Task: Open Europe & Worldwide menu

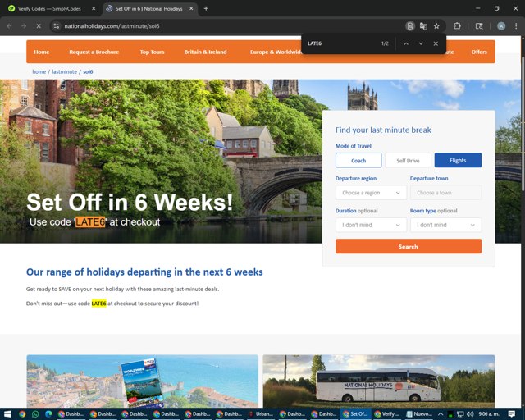Action: (276, 52)
